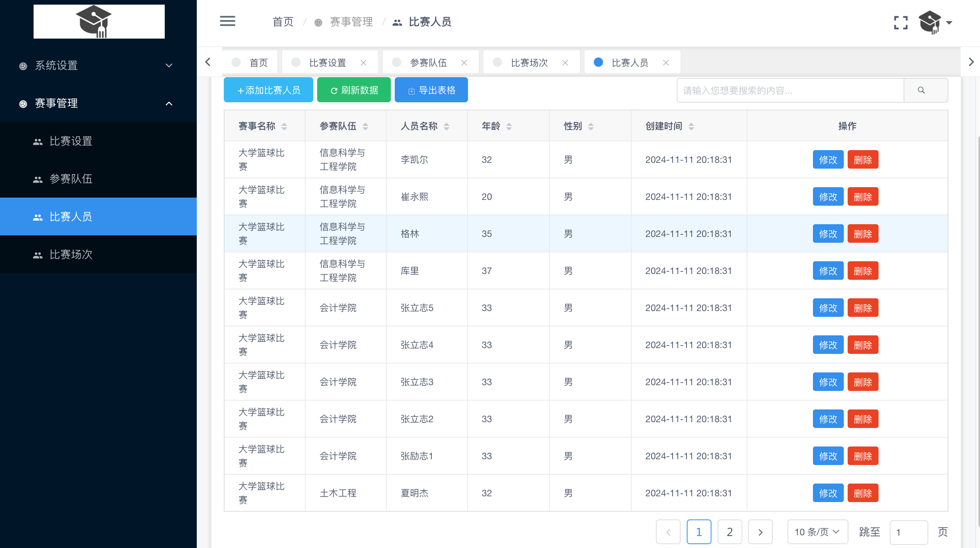Screen dimensions: 980x548
Task: Sort by 赛事名称 column
Action: click(284, 126)
